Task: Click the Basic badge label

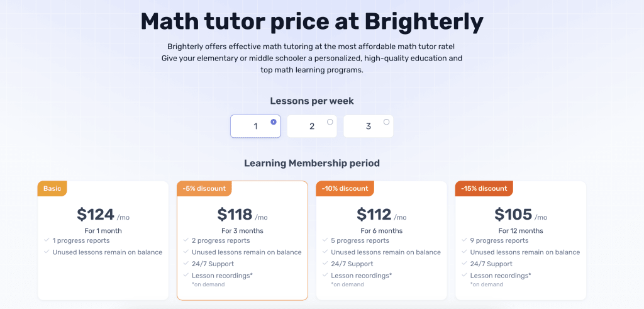Action: tap(52, 189)
